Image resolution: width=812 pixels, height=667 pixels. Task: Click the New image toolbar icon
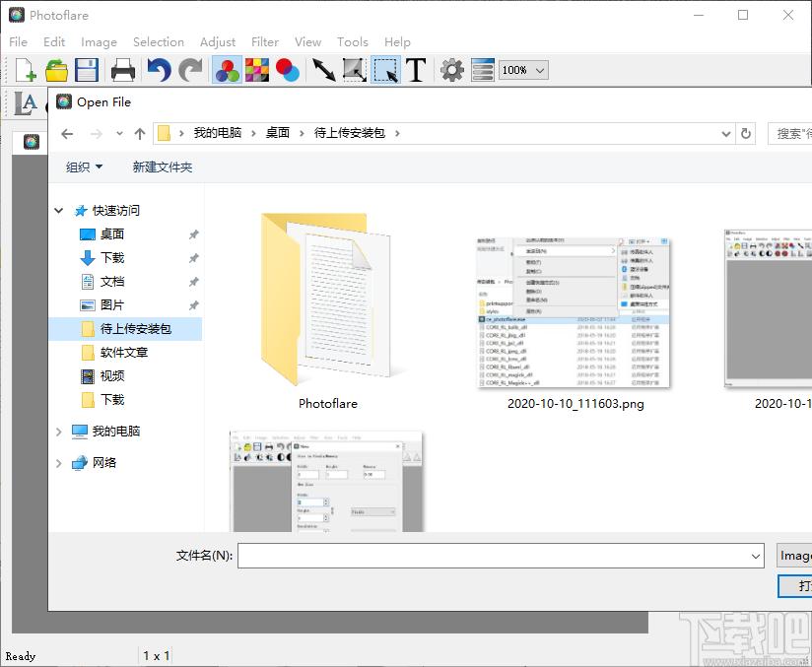pyautogui.click(x=25, y=70)
